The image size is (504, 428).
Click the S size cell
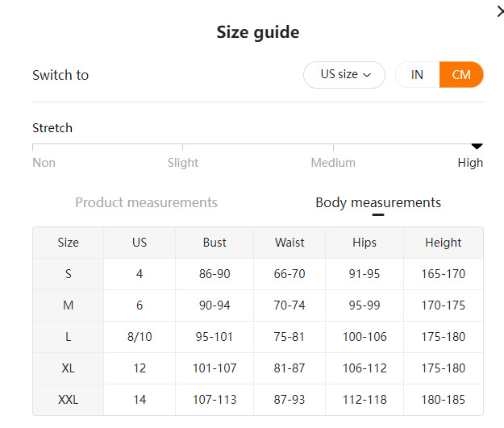click(69, 274)
